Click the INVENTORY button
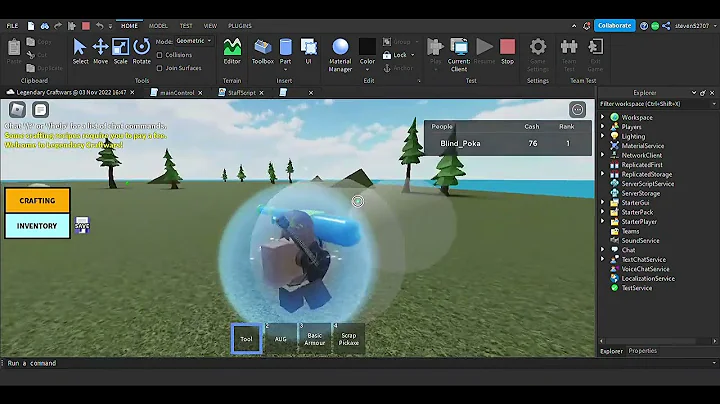The image size is (720, 404). [37, 226]
